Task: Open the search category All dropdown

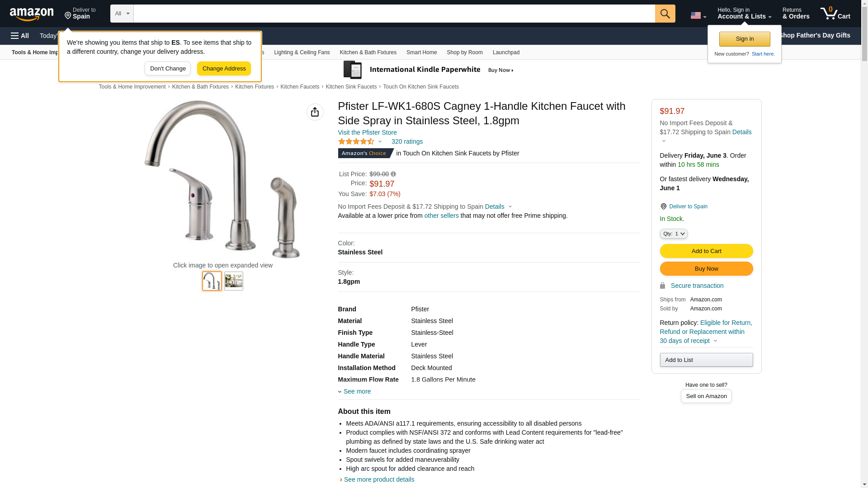Action: (x=122, y=14)
